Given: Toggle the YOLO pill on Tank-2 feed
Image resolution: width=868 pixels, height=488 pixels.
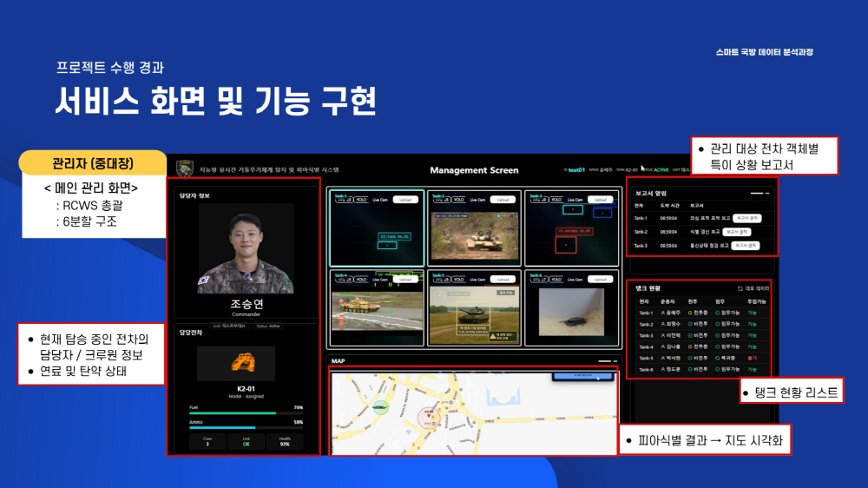Looking at the screenshot, I should [459, 200].
